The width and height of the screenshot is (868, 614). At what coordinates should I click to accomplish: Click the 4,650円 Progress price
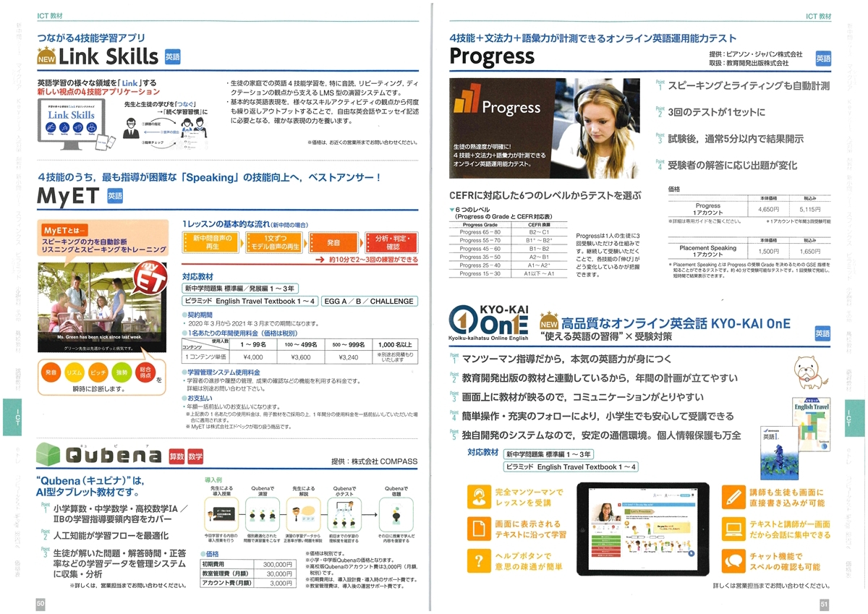pos(768,209)
